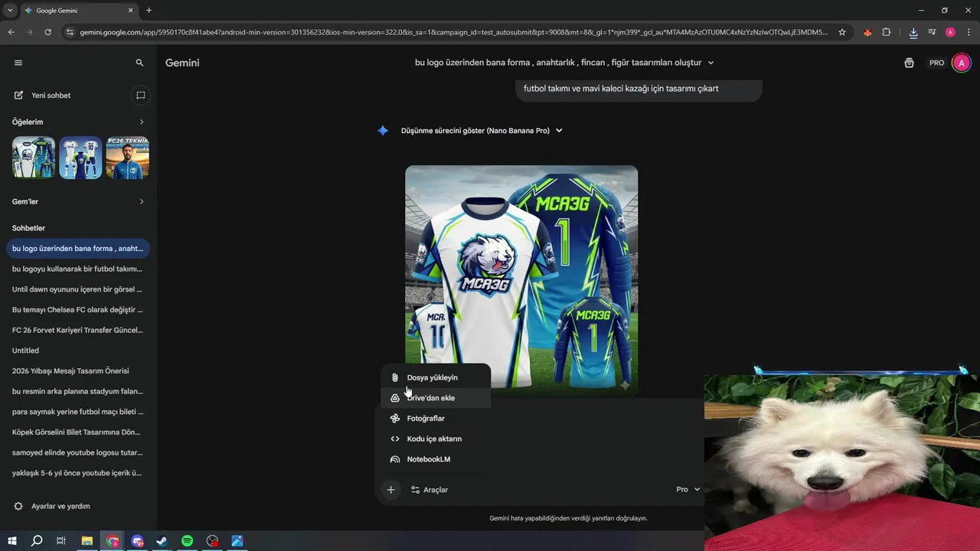Reload the page with refresh icon
The height and width of the screenshot is (551, 980).
[48, 32]
